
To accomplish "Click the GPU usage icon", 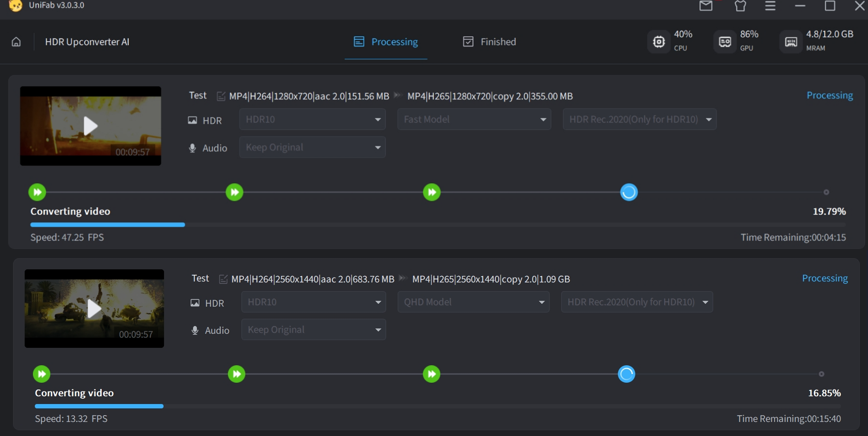I will click(x=725, y=42).
